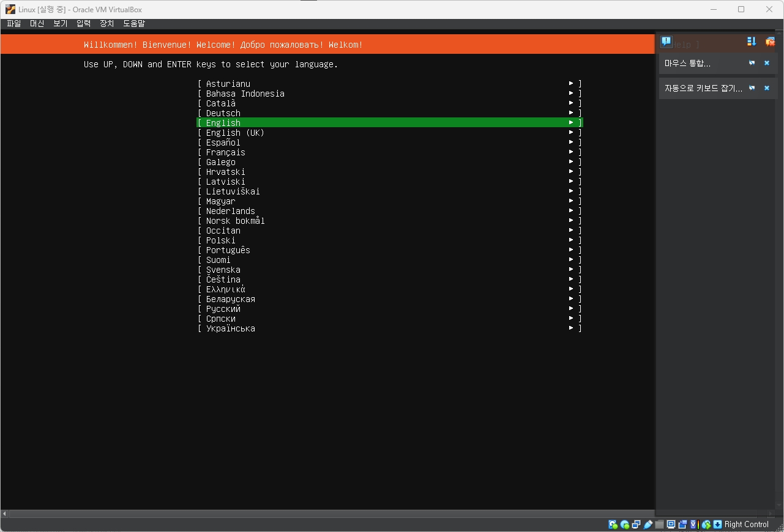Open the notification center speech-bubble icon
This screenshot has height=532, width=784.
click(666, 42)
